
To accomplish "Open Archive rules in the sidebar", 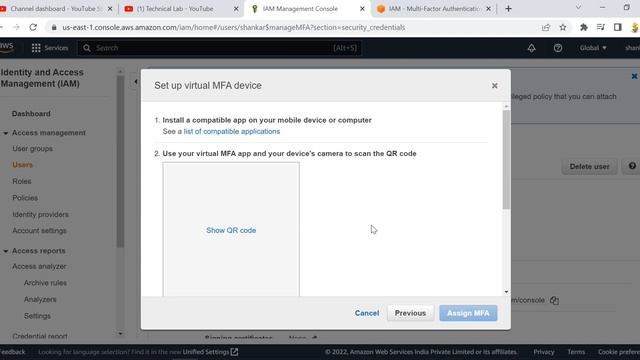I will coord(45,283).
